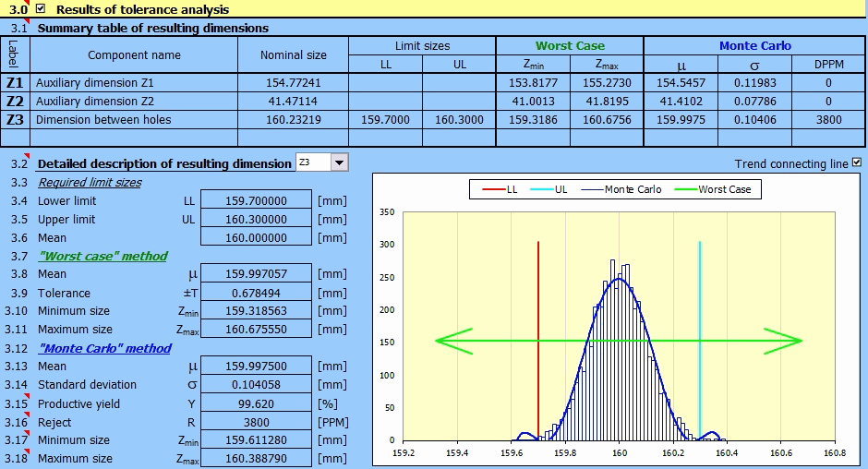Screen dimensions: 868x469
Task: Click the cyan UL legend entry
Action: point(560,189)
